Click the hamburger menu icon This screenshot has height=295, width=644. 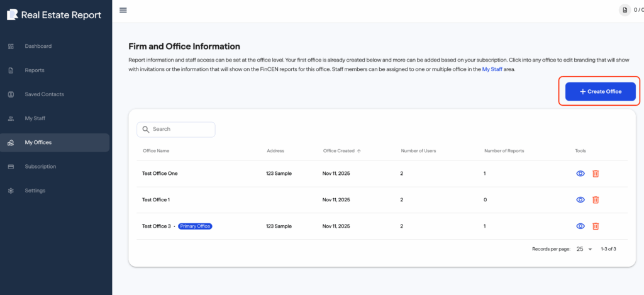point(123,10)
